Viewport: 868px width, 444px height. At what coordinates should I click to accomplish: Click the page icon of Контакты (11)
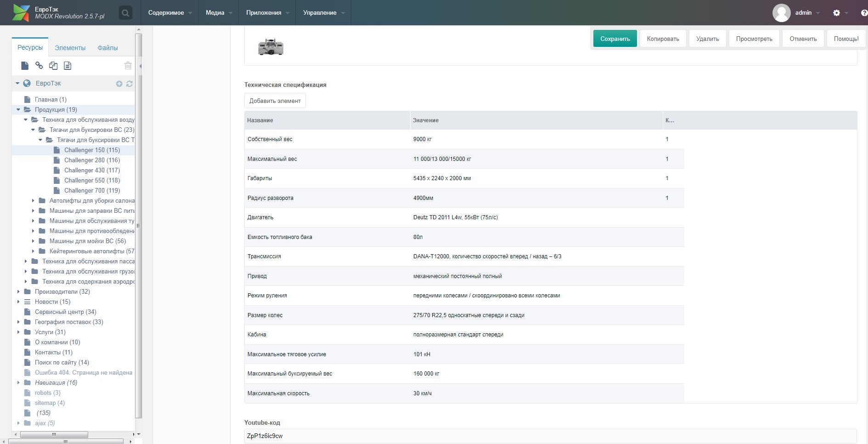(x=27, y=352)
